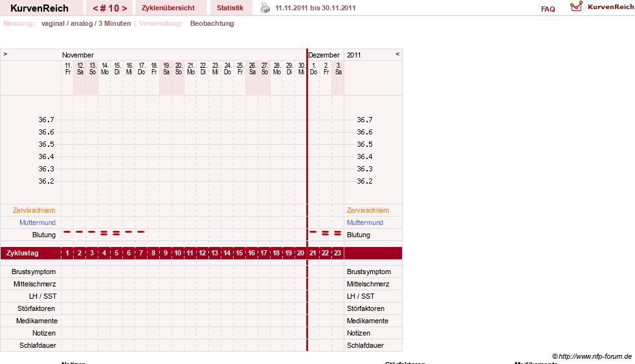Viewport: 635px width, 364px height.
Task: Click the November month label
Action: (x=78, y=55)
